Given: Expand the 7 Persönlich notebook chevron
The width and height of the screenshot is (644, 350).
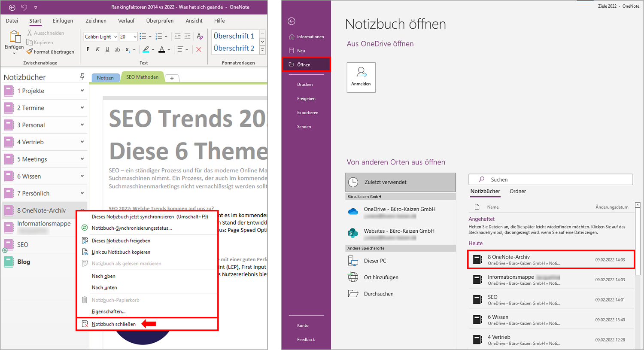Looking at the screenshot, I should (82, 193).
